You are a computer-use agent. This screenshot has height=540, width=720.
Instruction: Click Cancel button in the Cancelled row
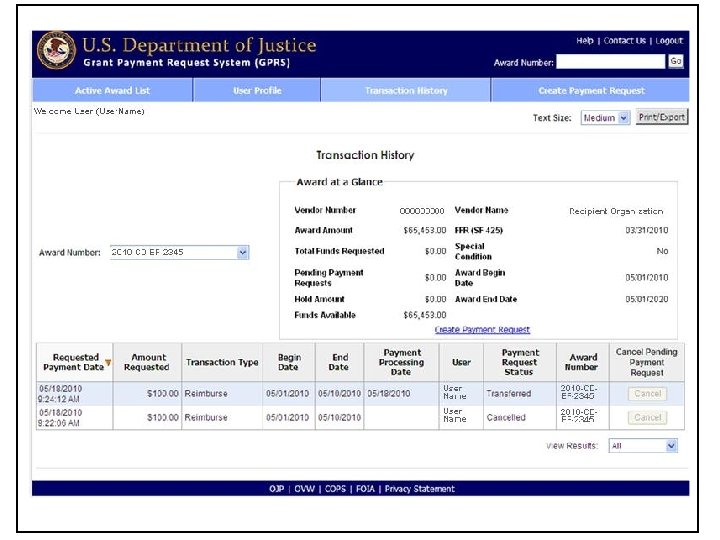pyautogui.click(x=647, y=417)
